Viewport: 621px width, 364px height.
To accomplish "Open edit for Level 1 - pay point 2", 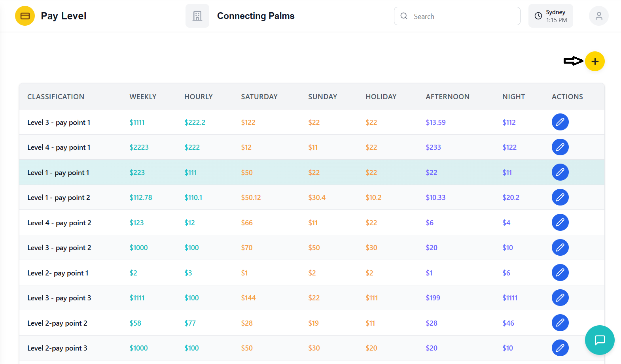I will pyautogui.click(x=560, y=197).
